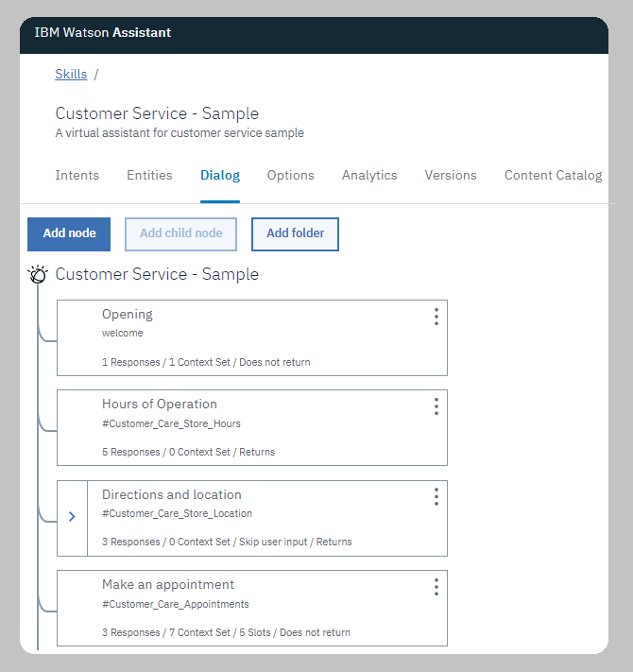The image size is (633, 672).
Task: Select the Make an appointment dialog node
Action: tap(252, 608)
